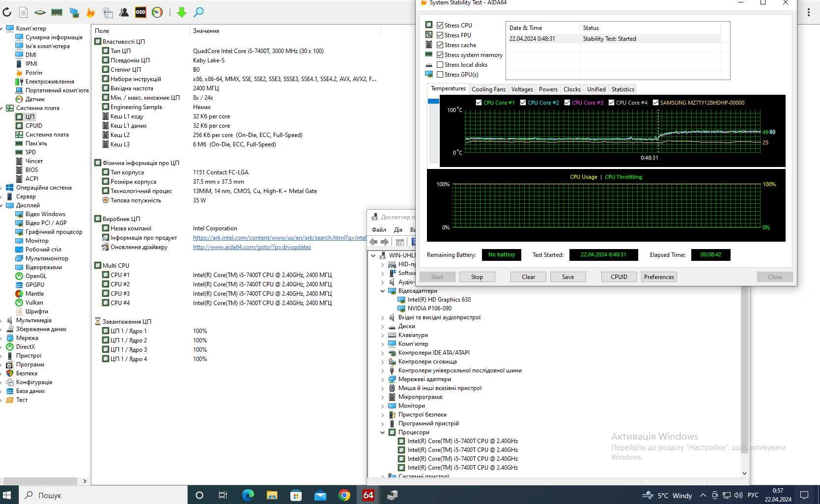Image resolution: width=820 pixels, height=504 pixels.
Task: Click the Windows Start button
Action: click(x=7, y=495)
